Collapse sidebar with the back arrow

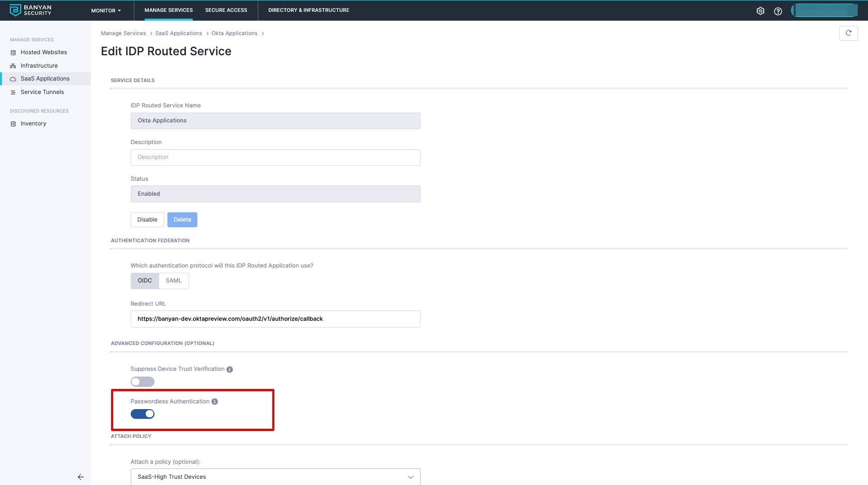[81, 477]
